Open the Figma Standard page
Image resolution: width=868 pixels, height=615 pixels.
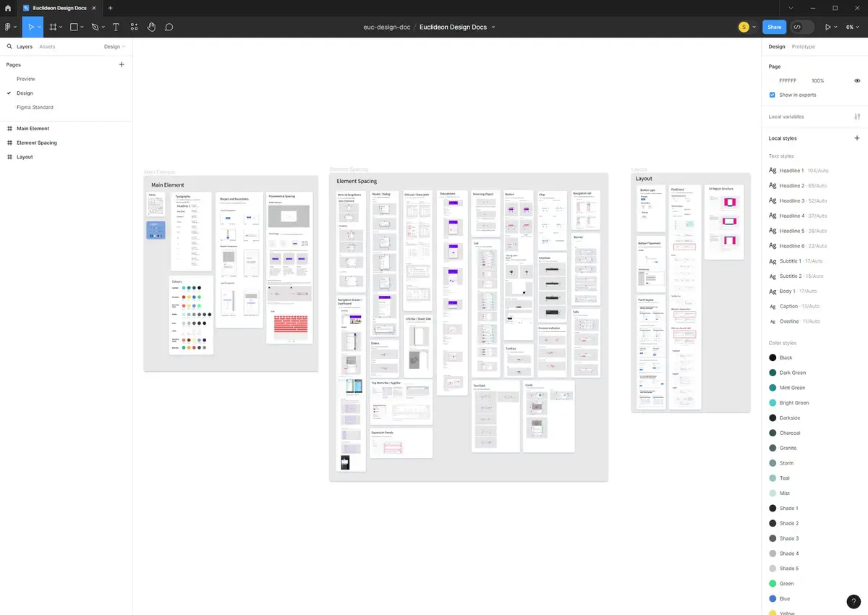(35, 107)
